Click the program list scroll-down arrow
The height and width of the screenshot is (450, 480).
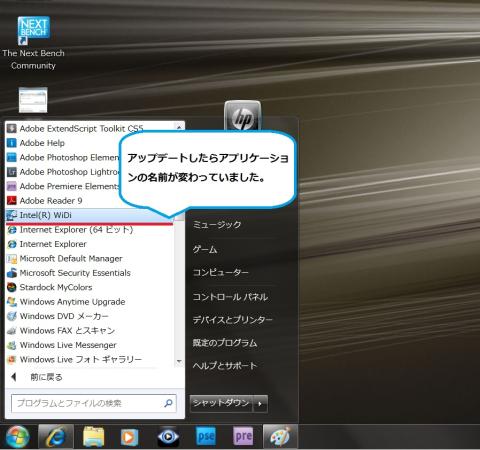(x=179, y=361)
